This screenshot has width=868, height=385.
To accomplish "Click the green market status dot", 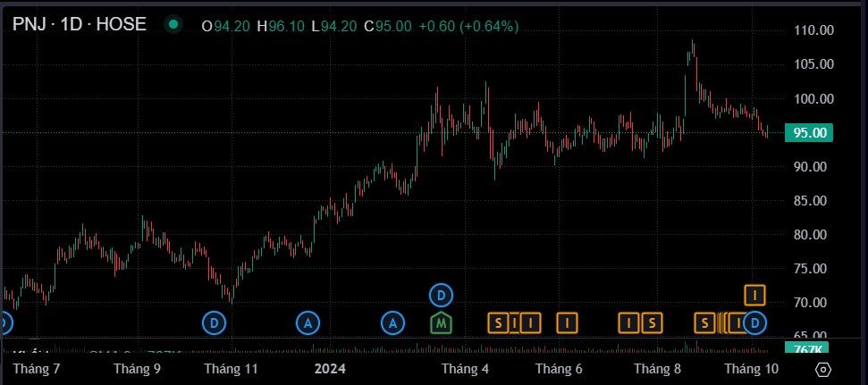I will coord(173,25).
